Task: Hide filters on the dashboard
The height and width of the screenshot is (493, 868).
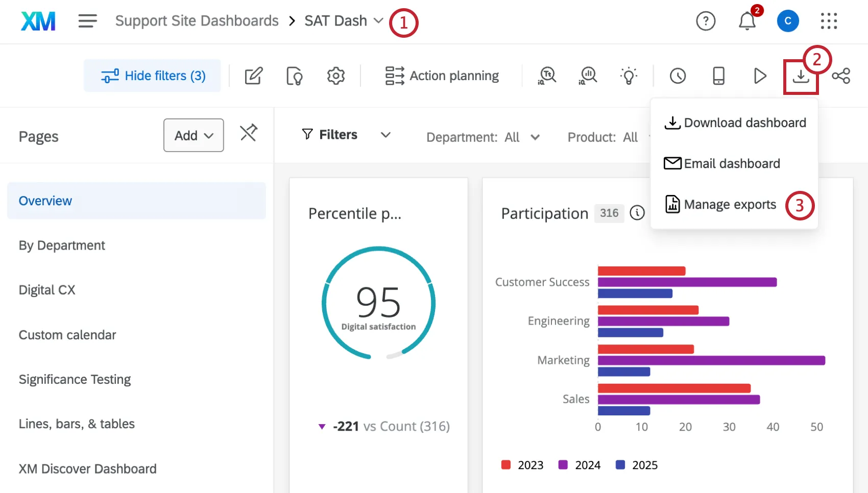Action: 152,76
